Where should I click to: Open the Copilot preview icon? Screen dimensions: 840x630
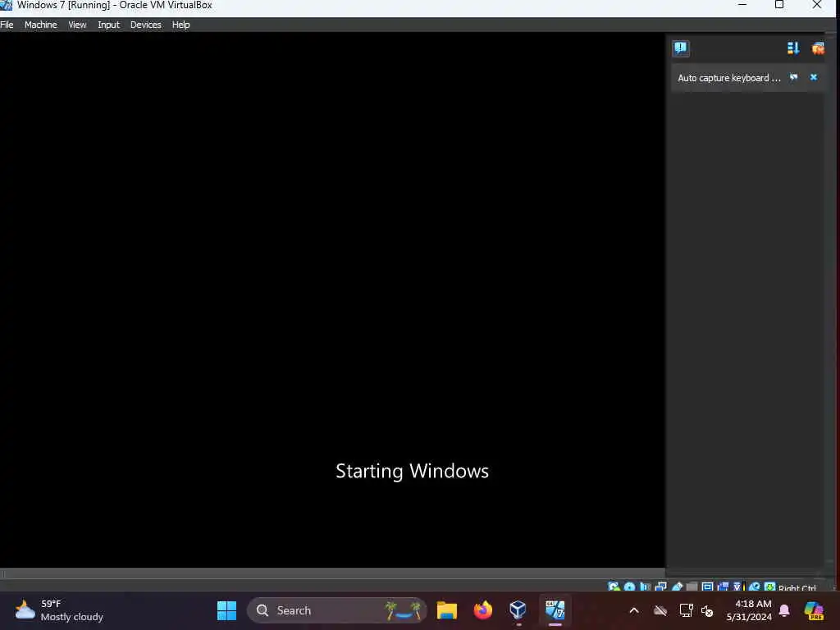[x=815, y=610]
